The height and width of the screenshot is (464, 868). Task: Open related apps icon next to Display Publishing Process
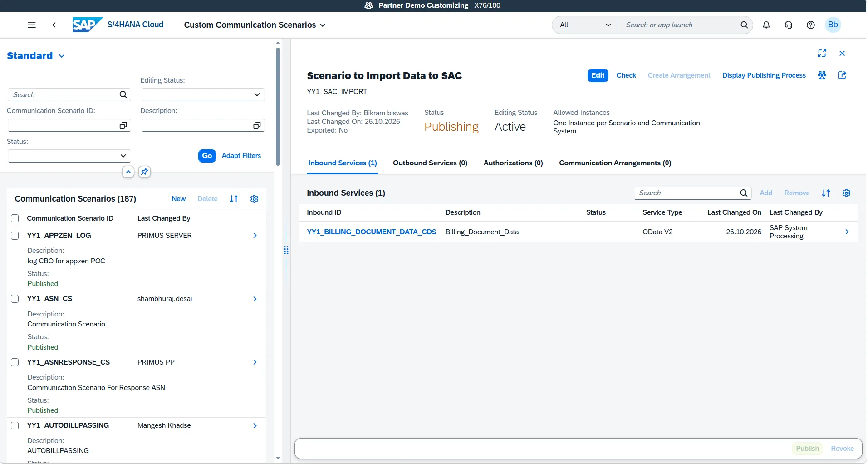tap(822, 75)
